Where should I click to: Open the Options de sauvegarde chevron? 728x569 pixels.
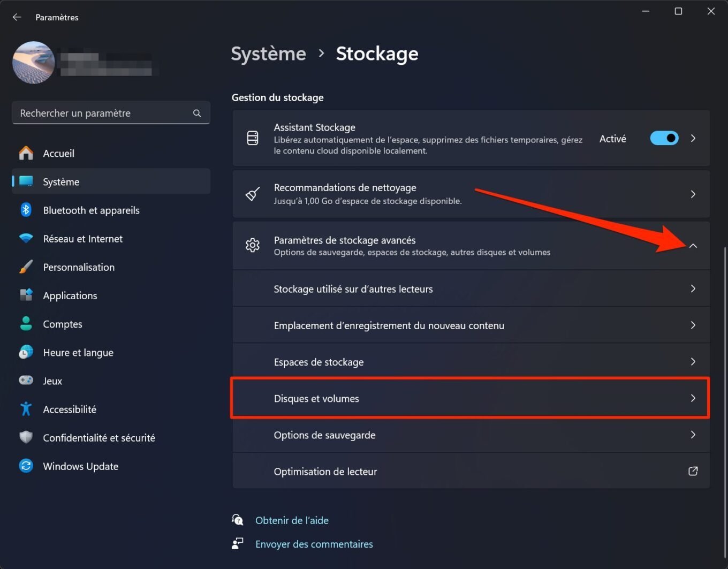(693, 434)
